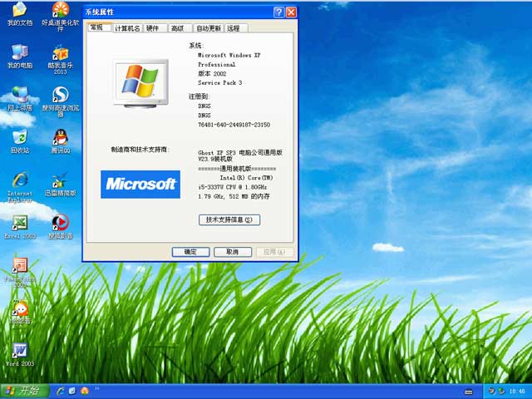Close the 系统属性 dialog

(291, 12)
